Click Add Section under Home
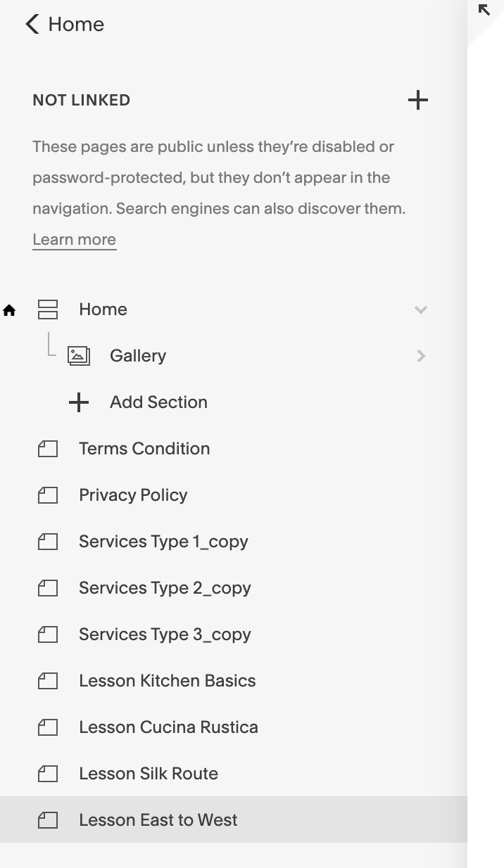The height and width of the screenshot is (868, 504). (x=158, y=402)
